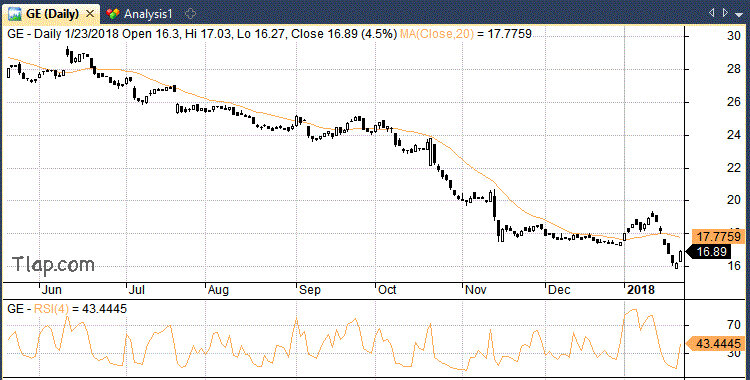
Task: Click the Aug label on time axis
Action: [x=218, y=290]
